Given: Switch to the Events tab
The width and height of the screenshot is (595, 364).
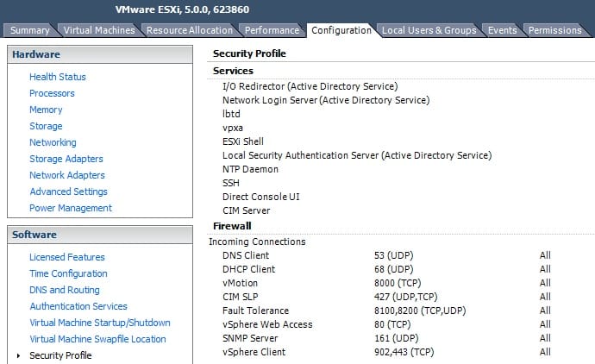Looking at the screenshot, I should pyautogui.click(x=502, y=30).
